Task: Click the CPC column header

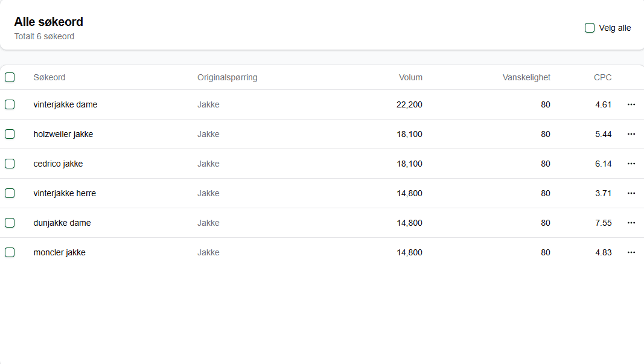Action: pyautogui.click(x=602, y=77)
